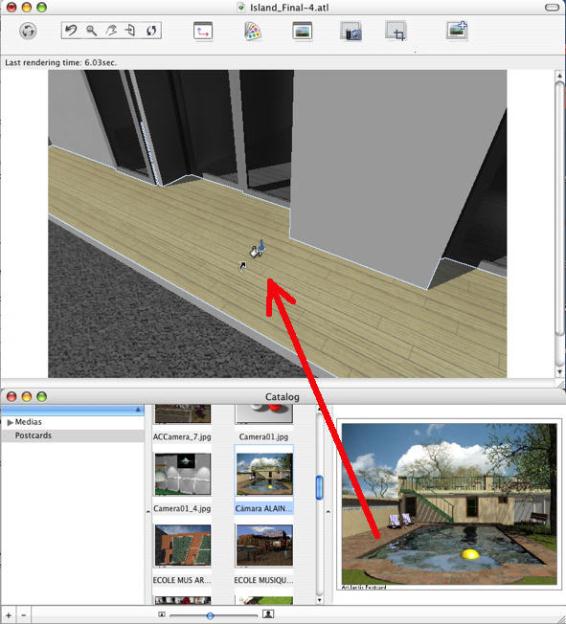Click the crop image toolbar icon

396,31
